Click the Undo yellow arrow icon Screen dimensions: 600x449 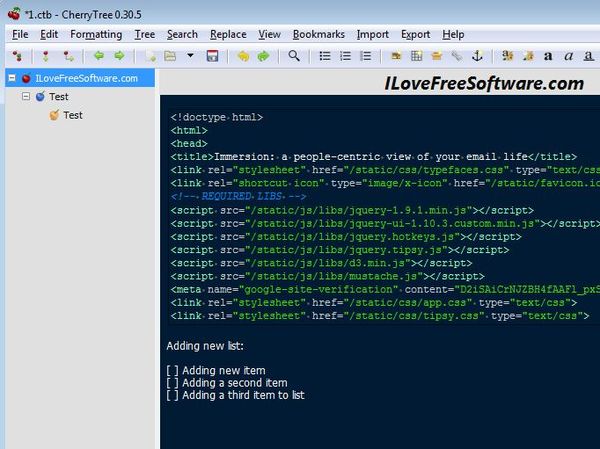point(243,56)
